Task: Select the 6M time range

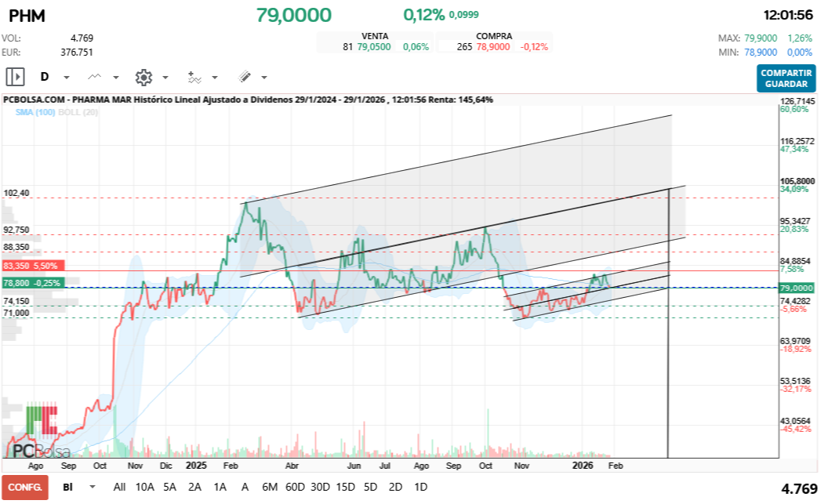Action: 270,487
